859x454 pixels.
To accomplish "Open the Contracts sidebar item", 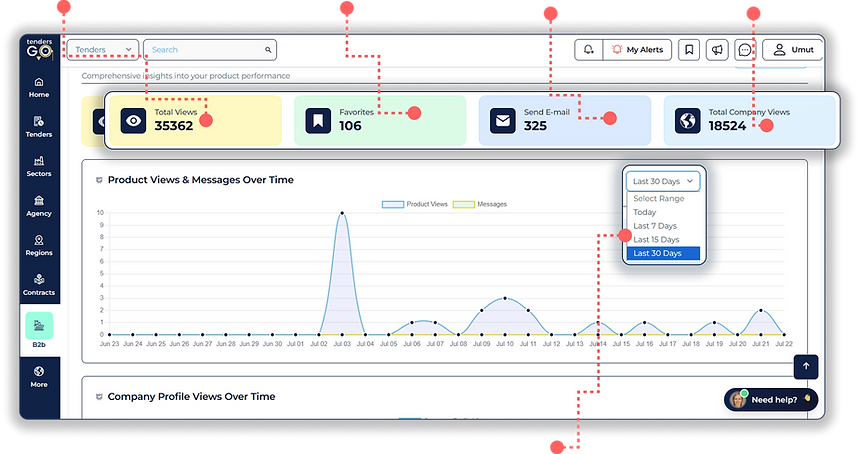I will tap(39, 285).
